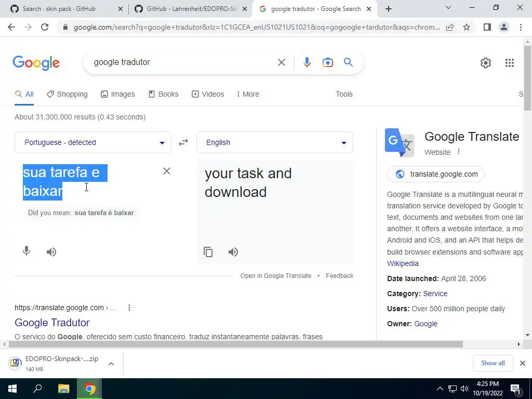The height and width of the screenshot is (399, 532).
Task: Open search by image camera icon
Action: (327, 62)
